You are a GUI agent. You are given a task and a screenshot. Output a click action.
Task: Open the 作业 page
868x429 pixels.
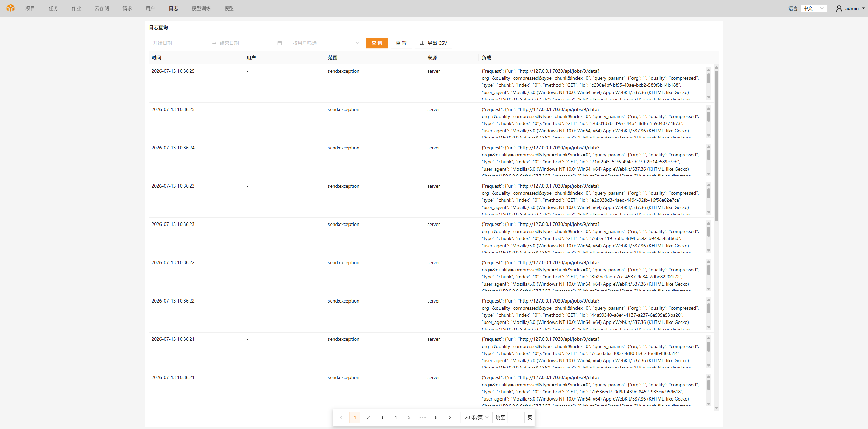(x=76, y=8)
